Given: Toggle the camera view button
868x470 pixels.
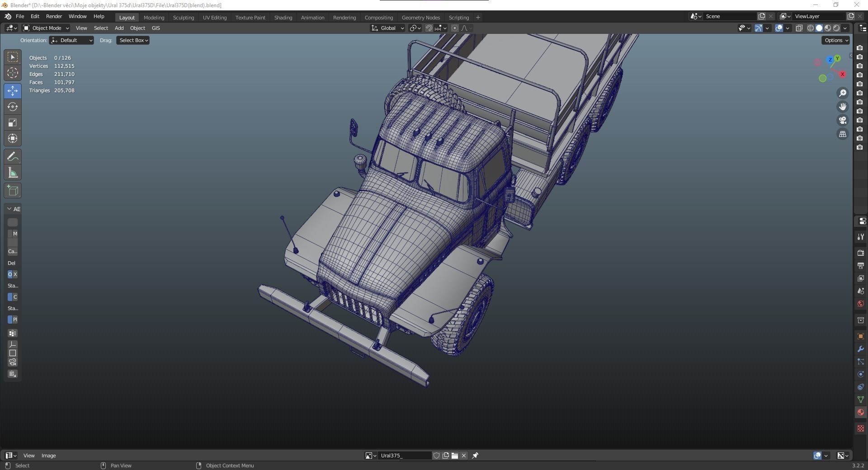Looking at the screenshot, I should tap(843, 120).
